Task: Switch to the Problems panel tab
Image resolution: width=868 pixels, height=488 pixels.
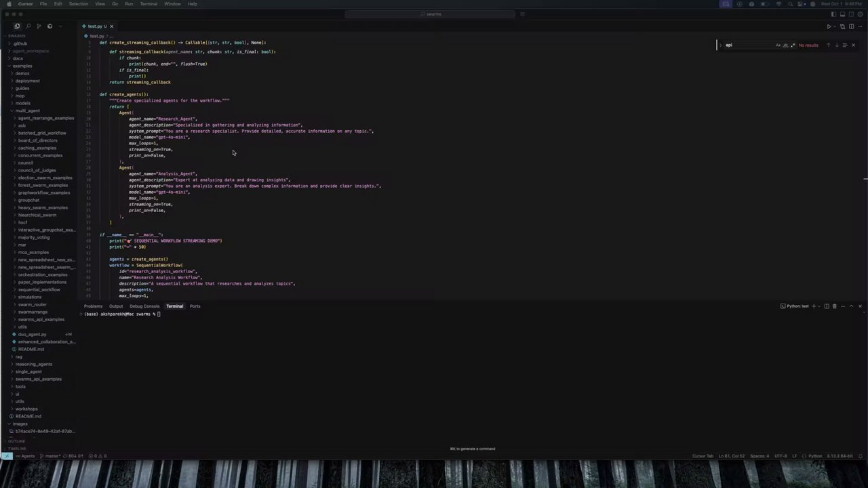Action: (x=93, y=306)
